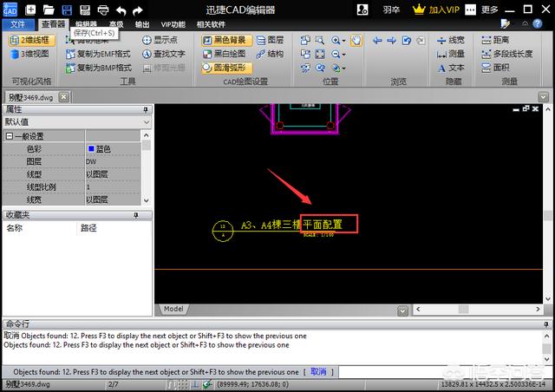Save the drawing with the blue disk icon
This screenshot has height=392, width=555.
pyautogui.click(x=67, y=10)
